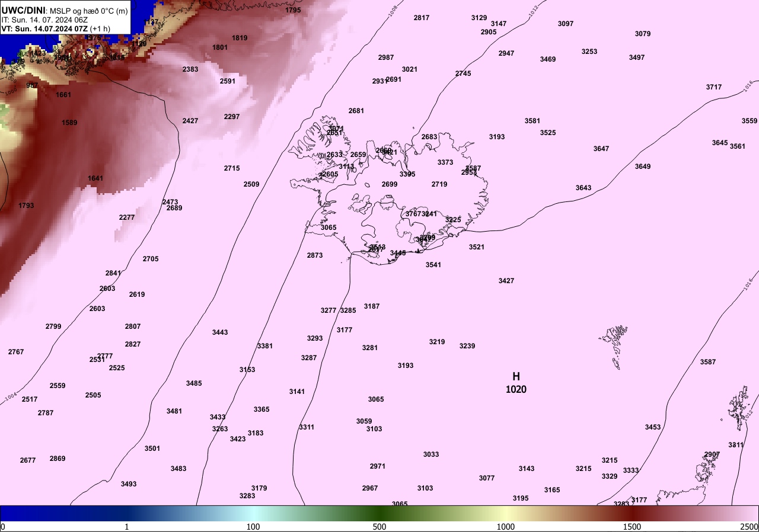Viewport: 759px width, 532px height.
Task: Click the height value 3649
Action: point(643,166)
